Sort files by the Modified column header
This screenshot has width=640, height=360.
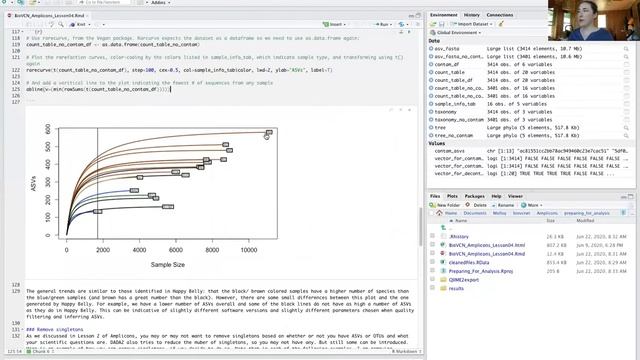[x=585, y=221]
